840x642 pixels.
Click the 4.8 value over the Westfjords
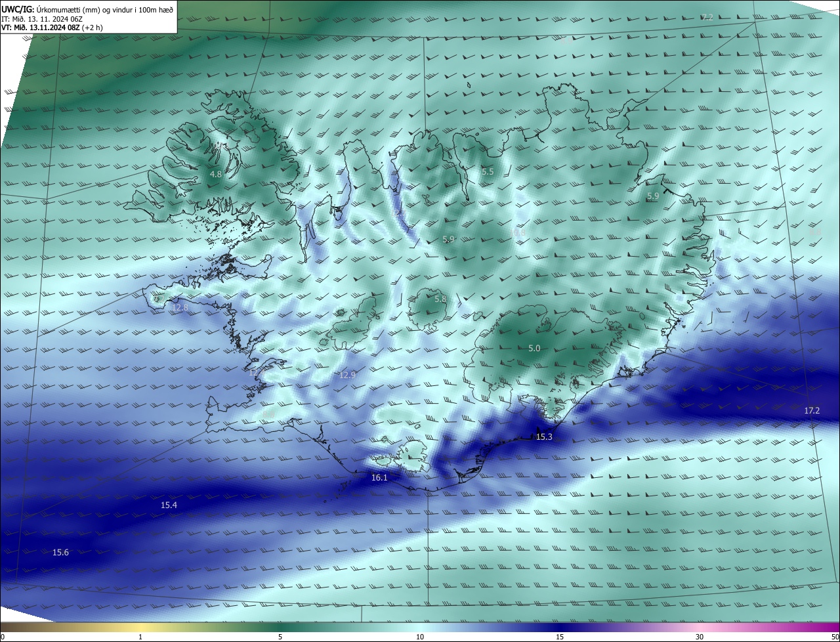tap(215, 175)
